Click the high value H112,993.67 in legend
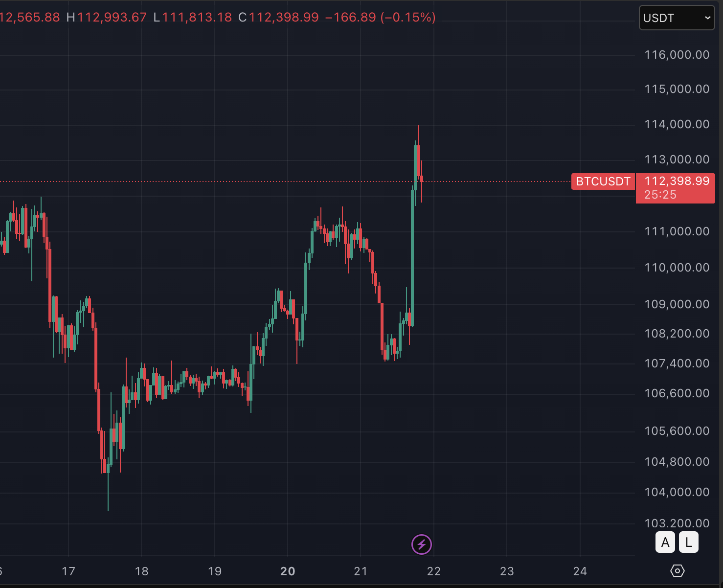This screenshot has width=723, height=588. coord(107,17)
